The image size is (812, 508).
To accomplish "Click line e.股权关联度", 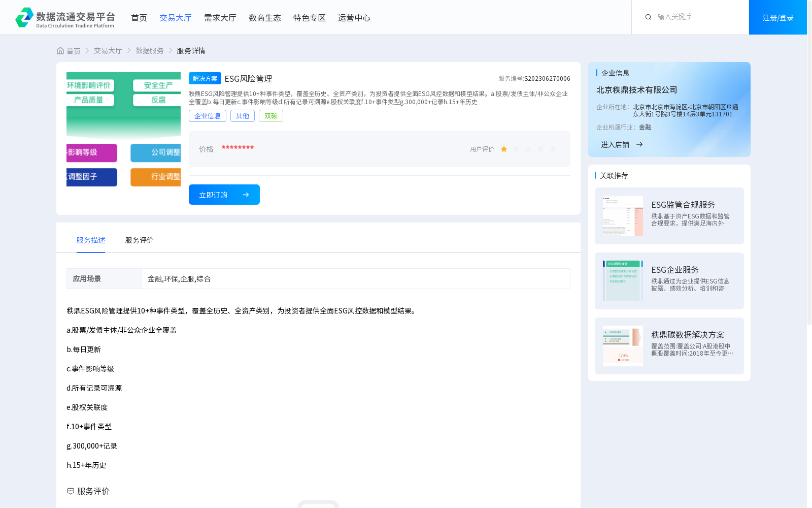I will [x=87, y=407].
